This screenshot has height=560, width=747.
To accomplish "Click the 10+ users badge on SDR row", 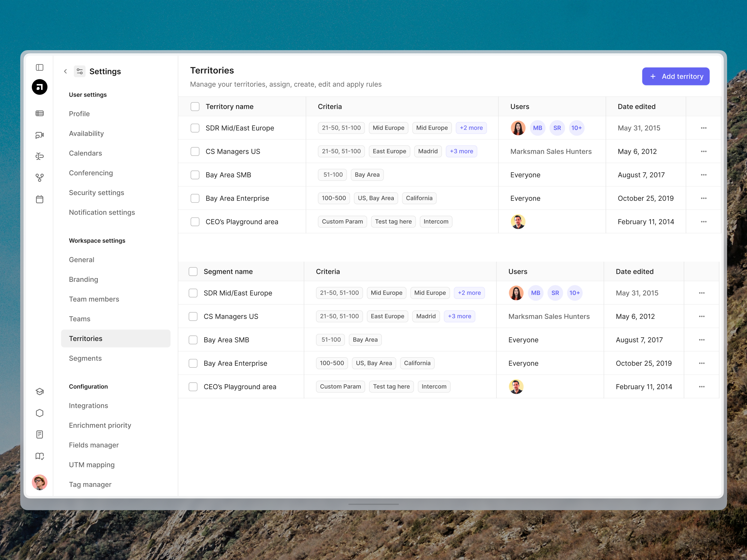I will tap(576, 128).
